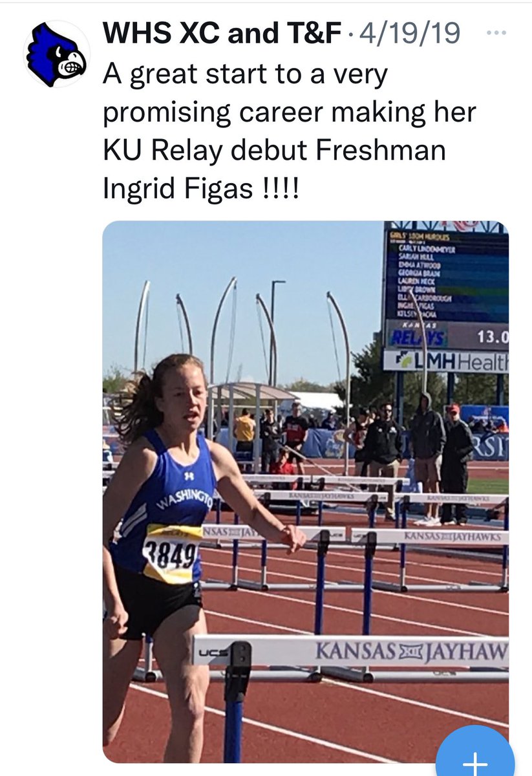Tap the Under Armour logo on jersey
This screenshot has width=532, height=776.
tap(189, 476)
